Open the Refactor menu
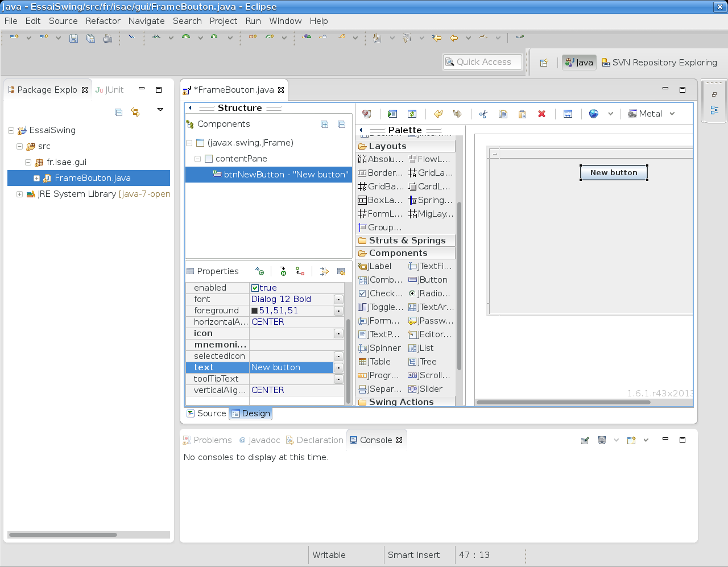The image size is (728, 567). [103, 21]
